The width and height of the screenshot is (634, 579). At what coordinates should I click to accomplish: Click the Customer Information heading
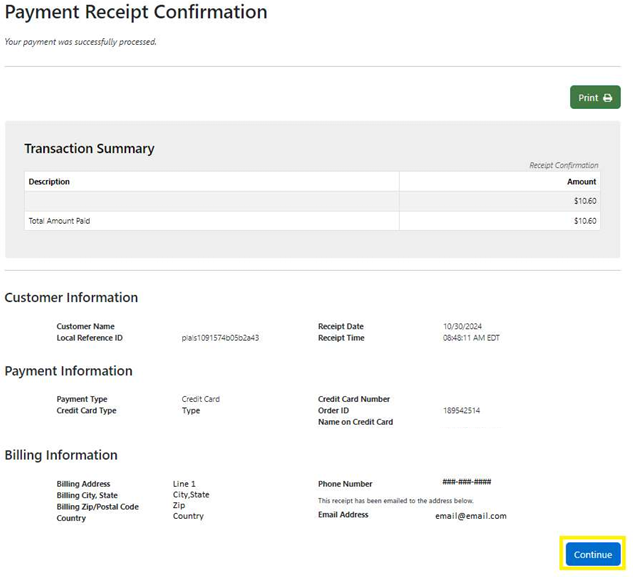click(x=71, y=298)
